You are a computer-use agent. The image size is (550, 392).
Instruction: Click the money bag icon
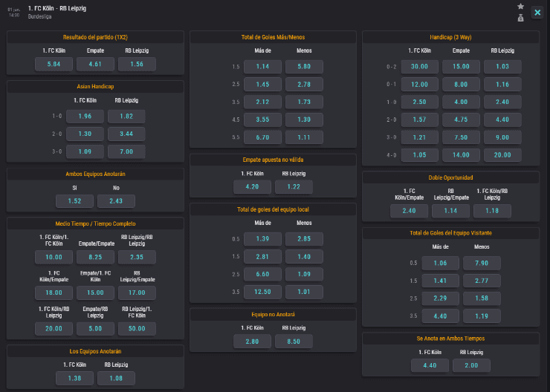click(x=520, y=18)
